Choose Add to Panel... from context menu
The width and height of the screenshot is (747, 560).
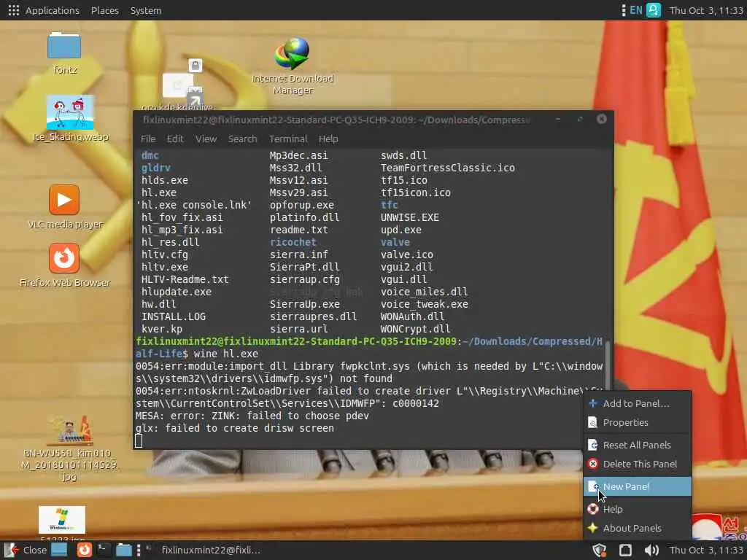[x=638, y=403]
